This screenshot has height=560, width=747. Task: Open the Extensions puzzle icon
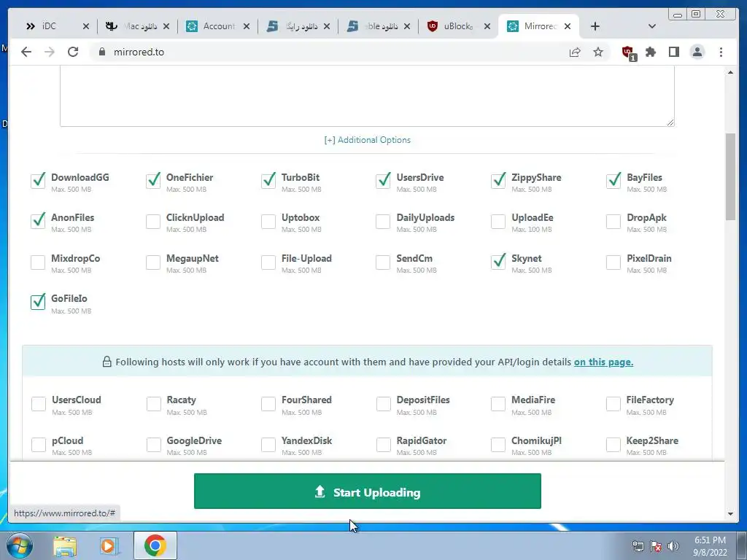tap(651, 52)
